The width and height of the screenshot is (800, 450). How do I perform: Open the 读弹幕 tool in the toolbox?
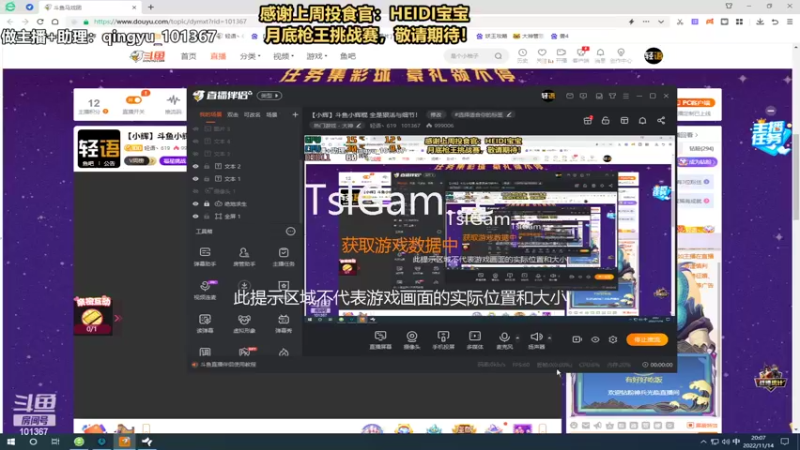click(205, 323)
